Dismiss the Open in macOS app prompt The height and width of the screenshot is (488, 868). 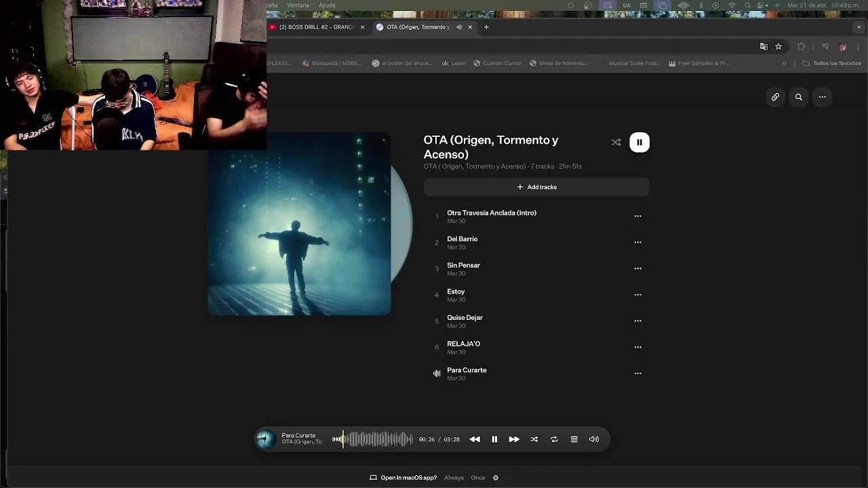(496, 478)
